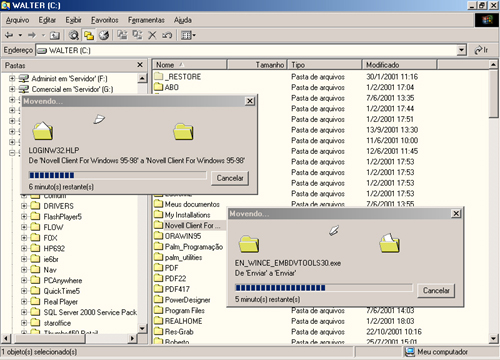This screenshot has width=500, height=360.
Task: Click the Views toolbar icon
Action: [x=186, y=35]
